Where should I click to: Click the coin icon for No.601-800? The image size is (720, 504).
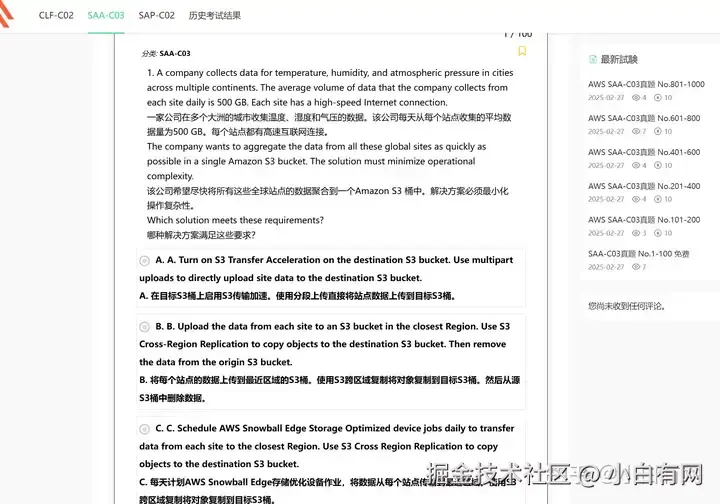click(x=658, y=132)
